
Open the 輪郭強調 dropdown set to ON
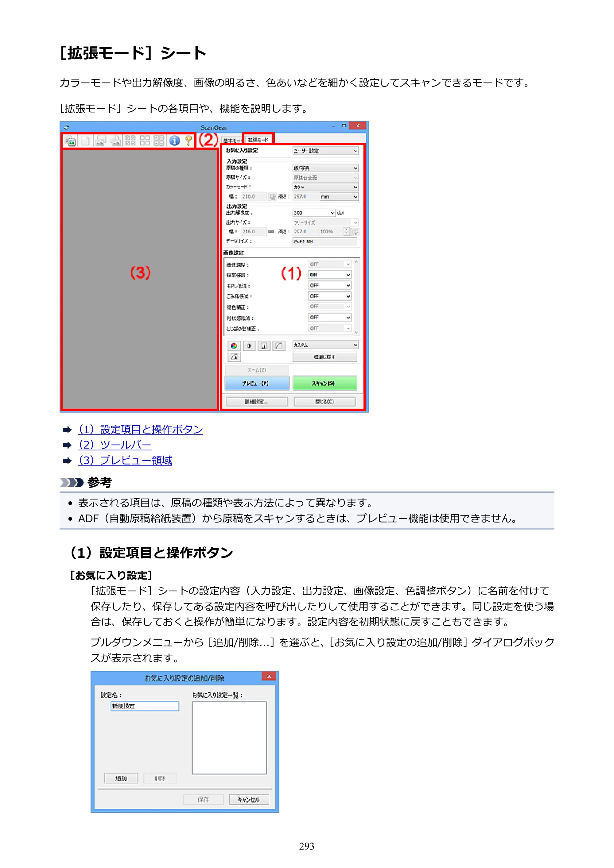click(329, 275)
